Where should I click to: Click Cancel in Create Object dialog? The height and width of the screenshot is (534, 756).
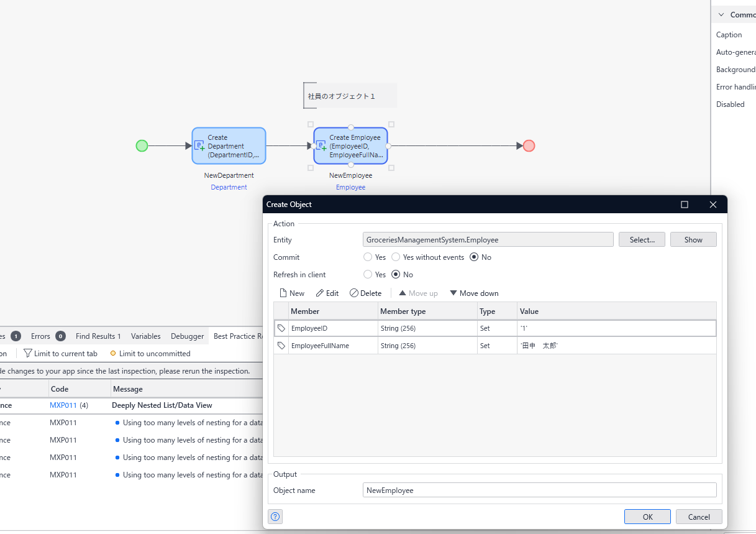(x=699, y=517)
